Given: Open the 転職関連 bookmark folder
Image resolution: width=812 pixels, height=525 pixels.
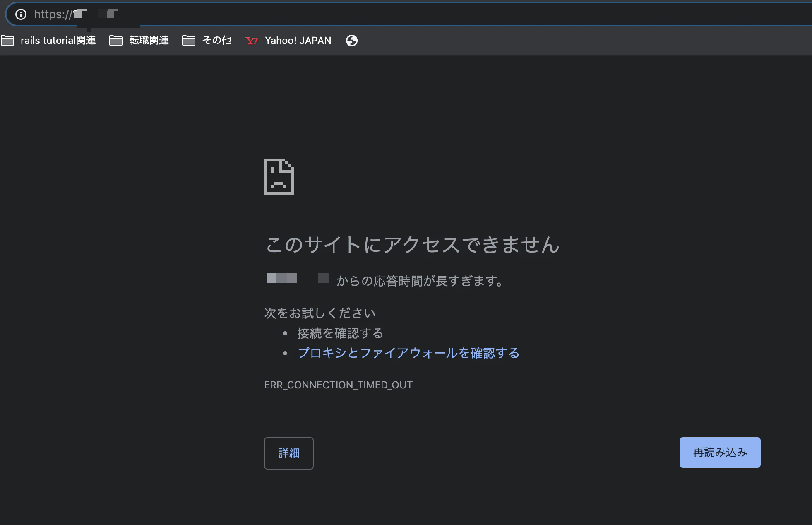Looking at the screenshot, I should click(x=139, y=41).
